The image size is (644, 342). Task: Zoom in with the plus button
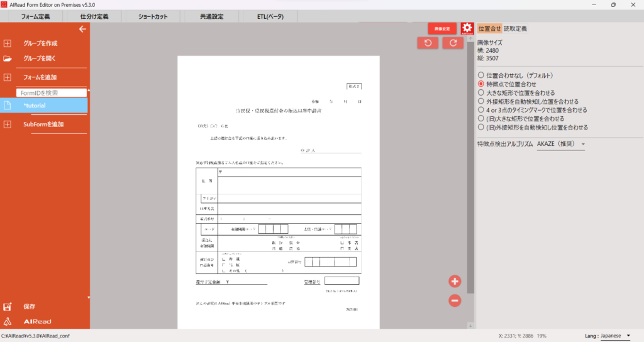point(455,281)
